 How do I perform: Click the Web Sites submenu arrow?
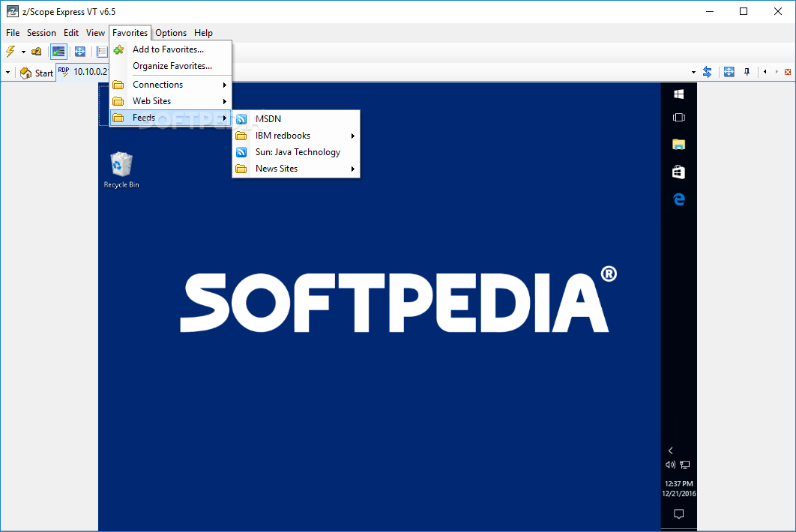(224, 101)
